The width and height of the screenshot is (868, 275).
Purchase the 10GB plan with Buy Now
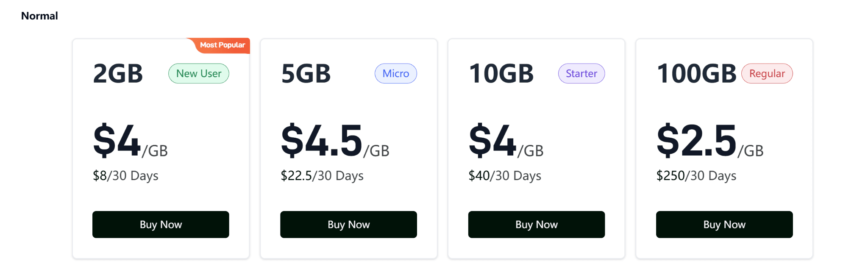536,225
